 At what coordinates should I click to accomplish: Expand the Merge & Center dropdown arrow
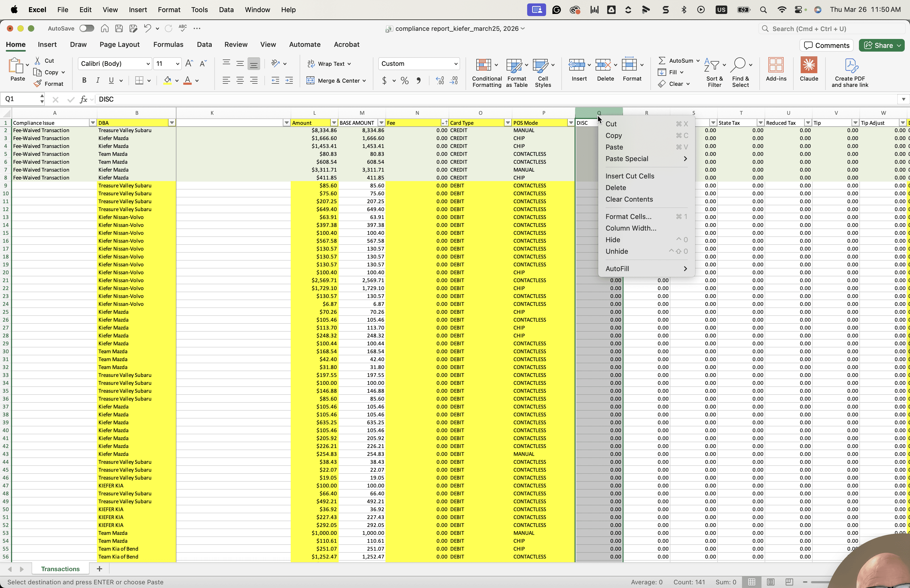tap(364, 81)
